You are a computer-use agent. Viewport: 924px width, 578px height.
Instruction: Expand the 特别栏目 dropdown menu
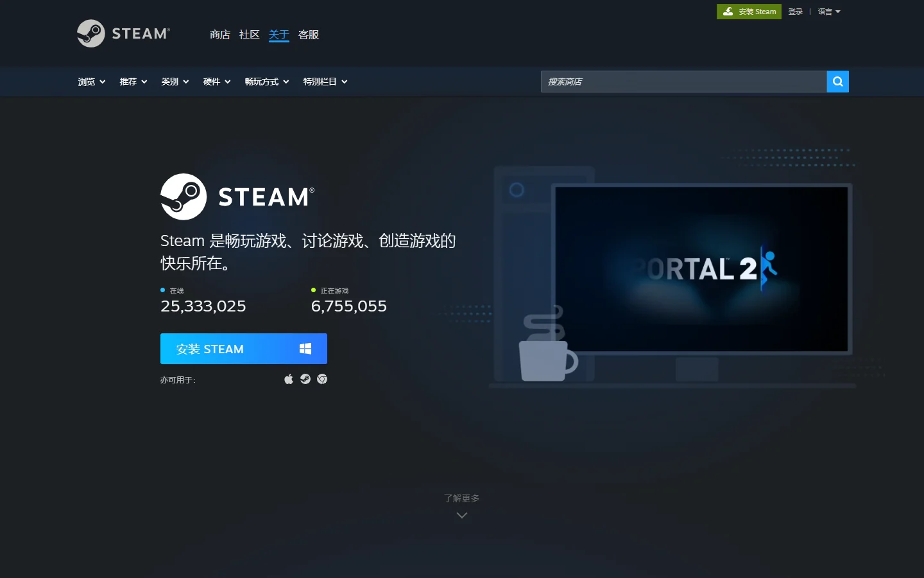325,82
